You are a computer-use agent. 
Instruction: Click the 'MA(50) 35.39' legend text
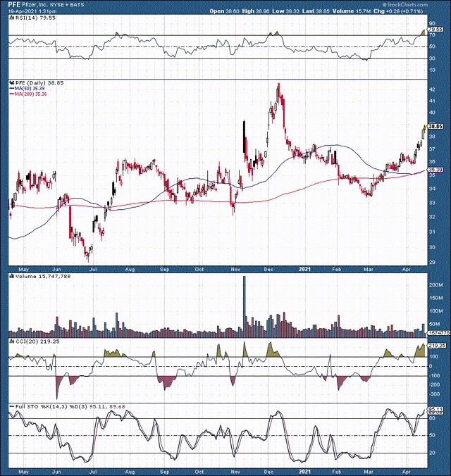(x=29, y=88)
